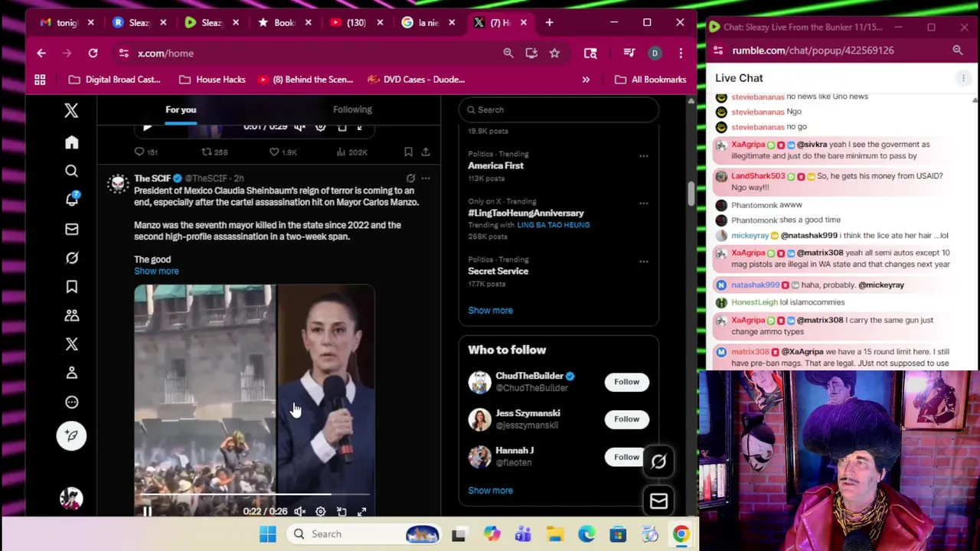Viewport: 980px width, 551px height.
Task: Go to Home in X sidebar
Action: pos(71,142)
